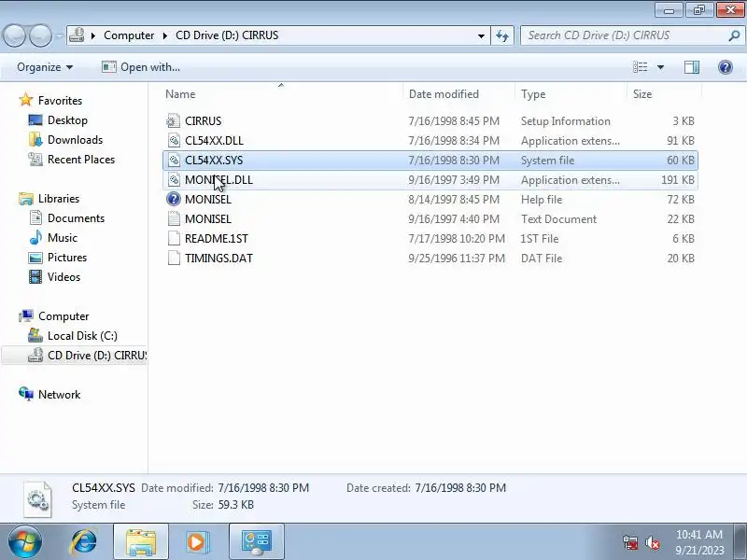
Task: Click the drive icon in the address bar
Action: 77,35
